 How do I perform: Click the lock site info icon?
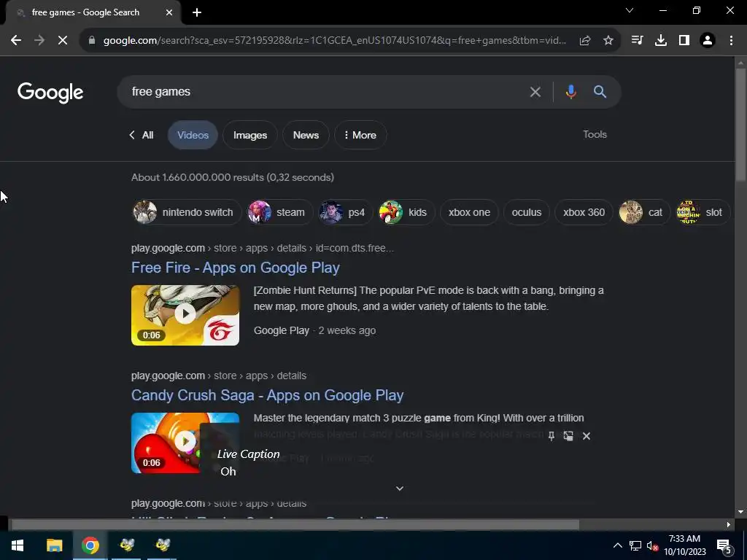[x=92, y=41]
